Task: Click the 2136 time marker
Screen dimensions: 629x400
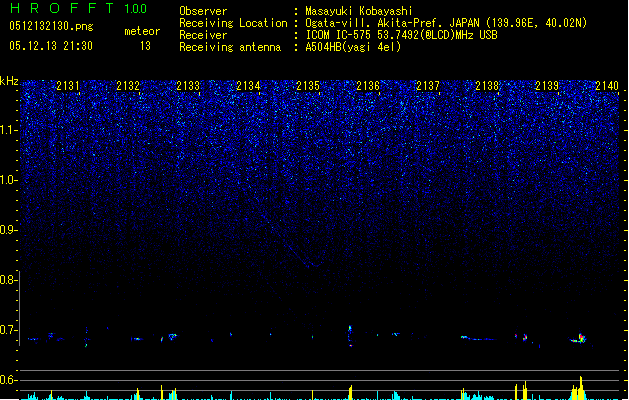Action: point(368,86)
